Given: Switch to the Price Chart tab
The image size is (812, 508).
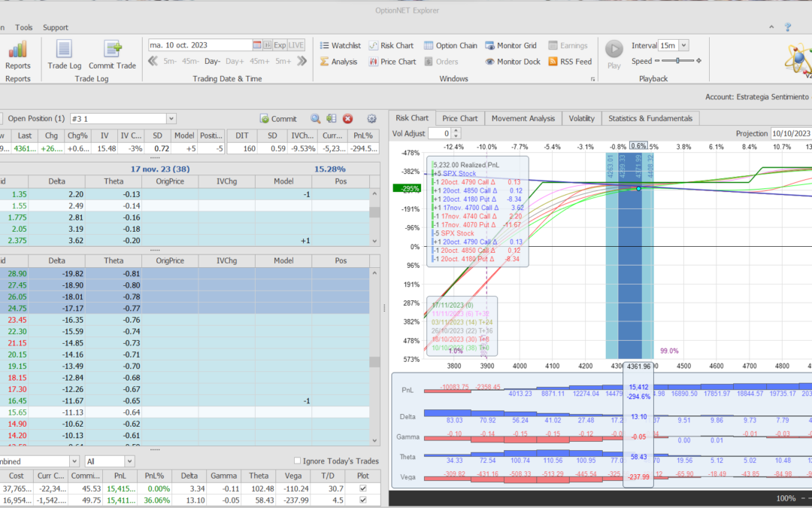Looking at the screenshot, I should pyautogui.click(x=459, y=118).
